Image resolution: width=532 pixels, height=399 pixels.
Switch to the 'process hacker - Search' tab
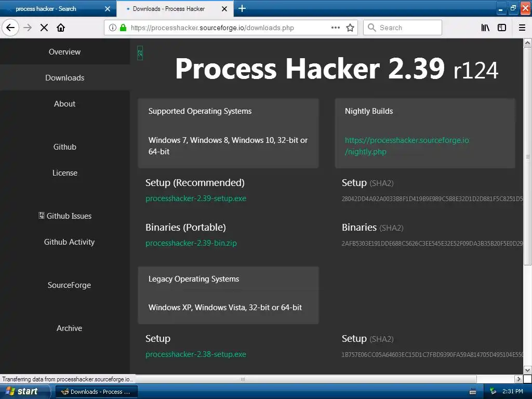58,9
